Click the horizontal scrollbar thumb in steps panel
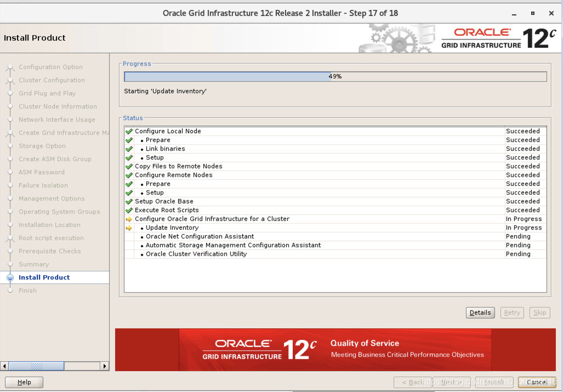 pyautogui.click(x=36, y=366)
